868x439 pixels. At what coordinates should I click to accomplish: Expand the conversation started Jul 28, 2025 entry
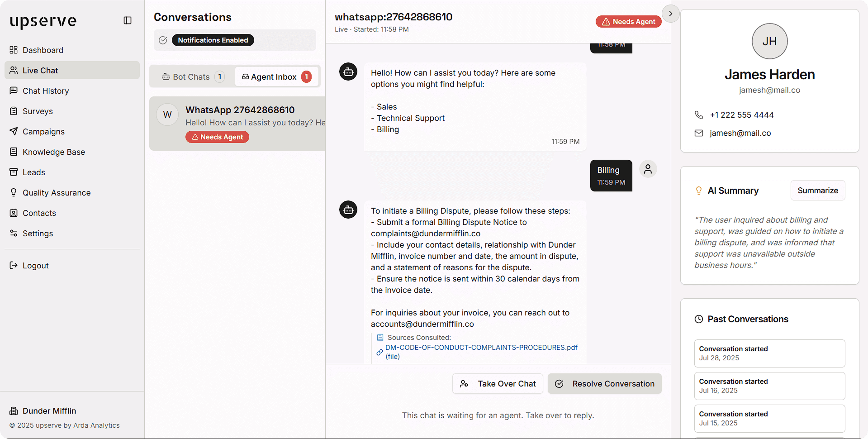tap(769, 353)
